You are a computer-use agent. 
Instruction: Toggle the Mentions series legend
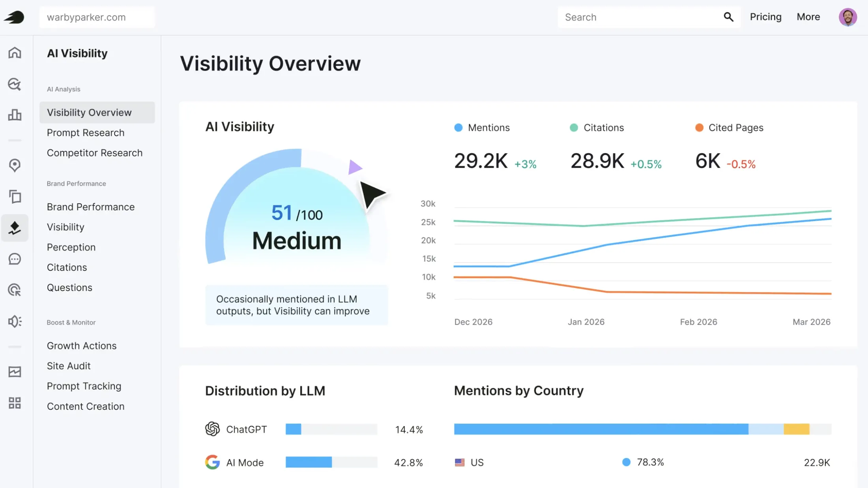(482, 128)
